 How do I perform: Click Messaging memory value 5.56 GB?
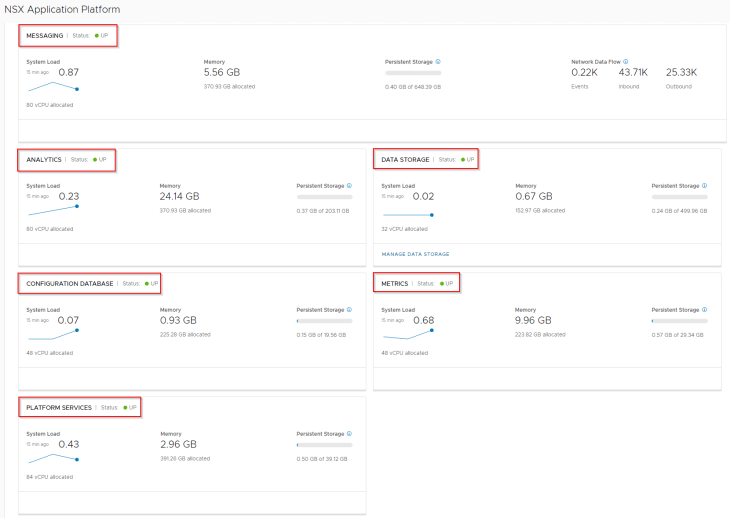222,72
